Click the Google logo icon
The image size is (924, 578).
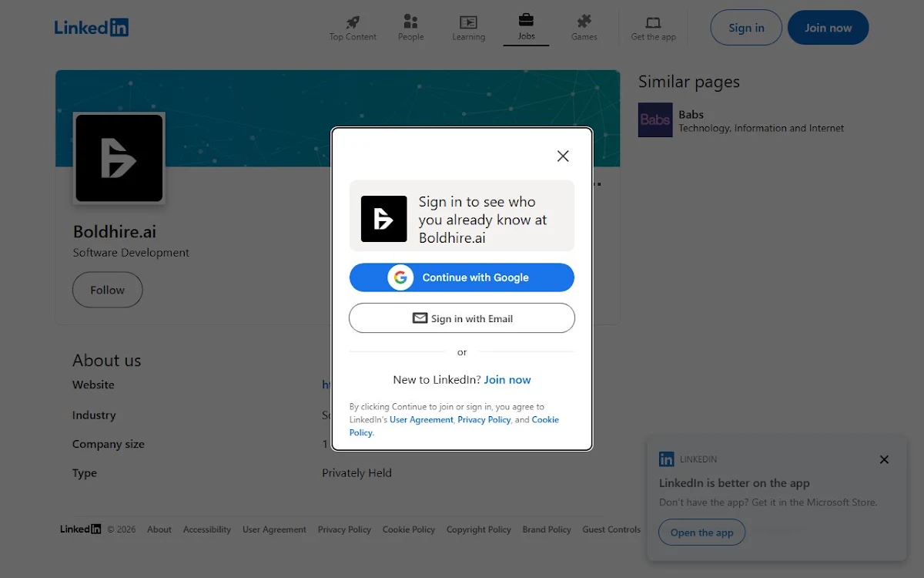(400, 277)
